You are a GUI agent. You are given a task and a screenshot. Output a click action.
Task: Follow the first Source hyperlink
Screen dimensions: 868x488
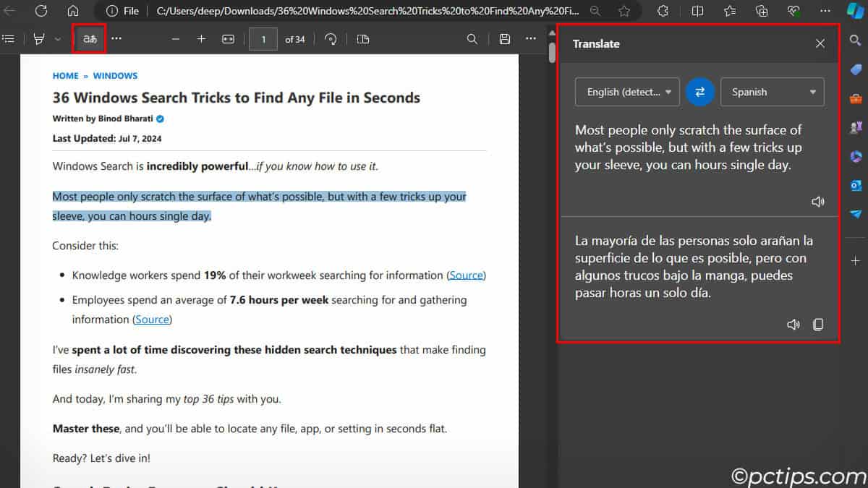[466, 275]
